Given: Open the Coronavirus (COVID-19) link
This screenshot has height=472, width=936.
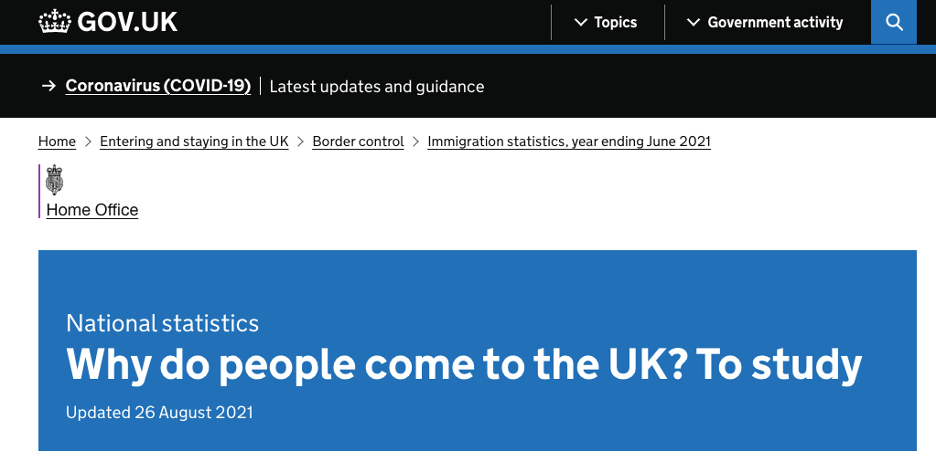Looking at the screenshot, I should [x=158, y=86].
